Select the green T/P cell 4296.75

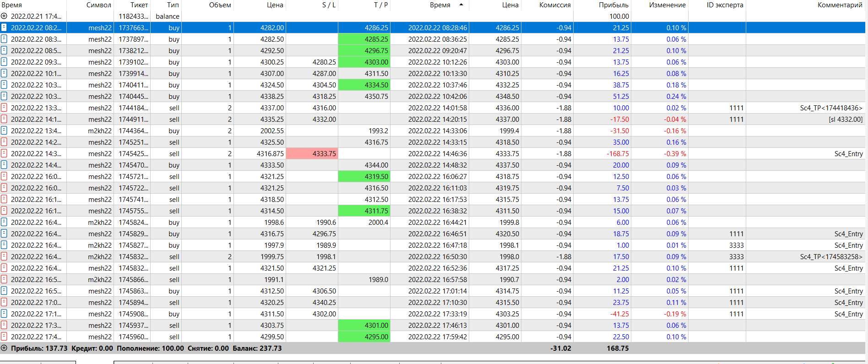(364, 50)
